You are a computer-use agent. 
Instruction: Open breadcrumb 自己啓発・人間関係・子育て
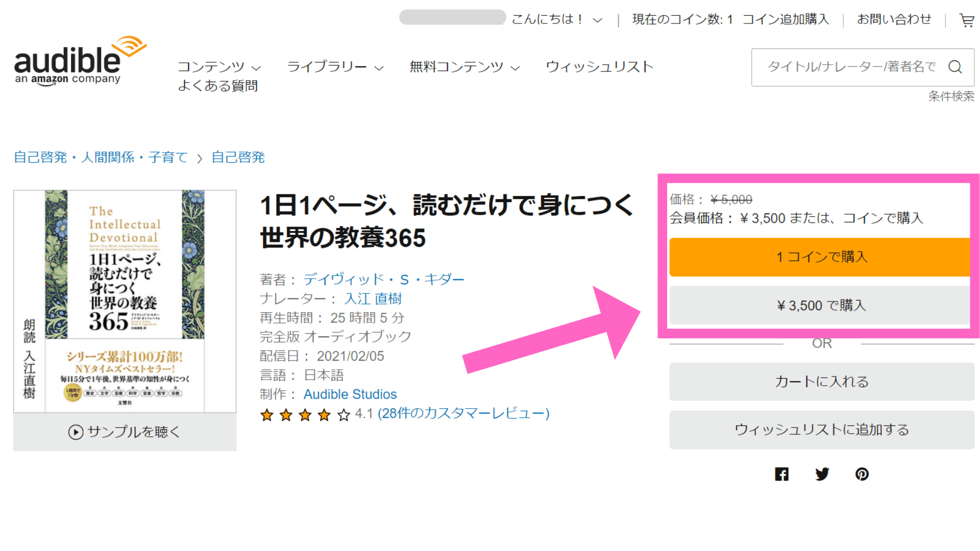(101, 157)
